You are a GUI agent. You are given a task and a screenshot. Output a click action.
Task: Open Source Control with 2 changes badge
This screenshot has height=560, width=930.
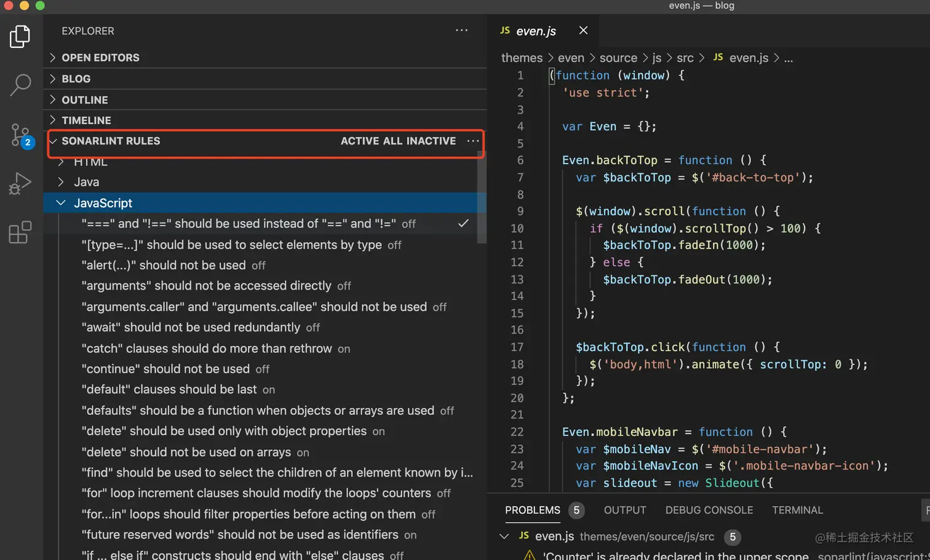coord(20,135)
